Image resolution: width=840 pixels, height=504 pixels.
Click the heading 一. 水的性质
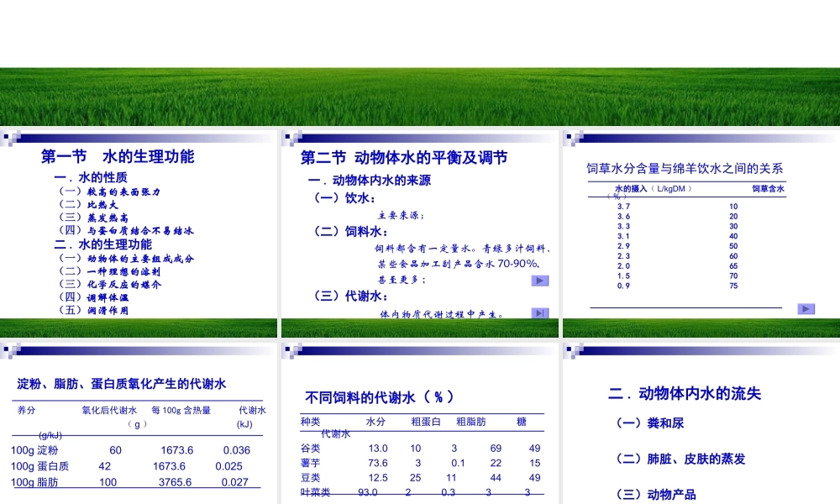pos(91,177)
